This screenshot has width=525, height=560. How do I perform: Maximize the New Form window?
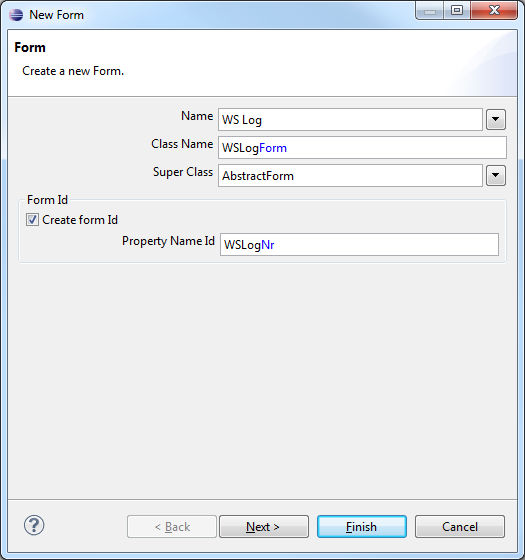tap(457, 10)
